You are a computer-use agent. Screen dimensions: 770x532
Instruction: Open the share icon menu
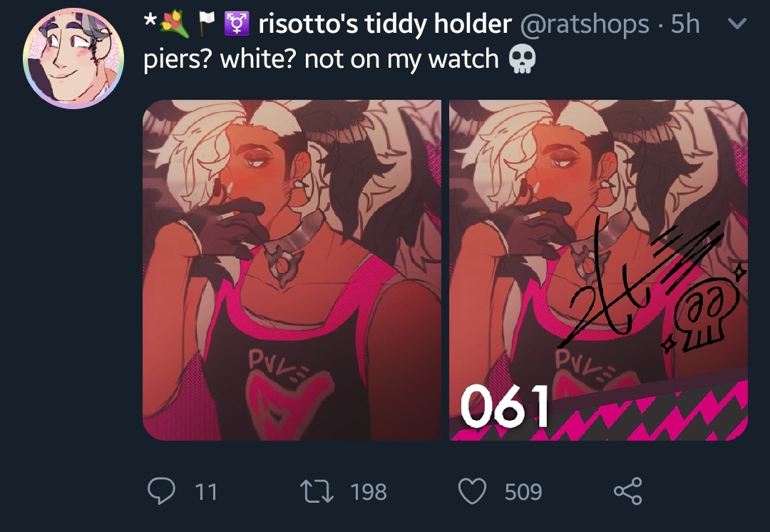(628, 491)
